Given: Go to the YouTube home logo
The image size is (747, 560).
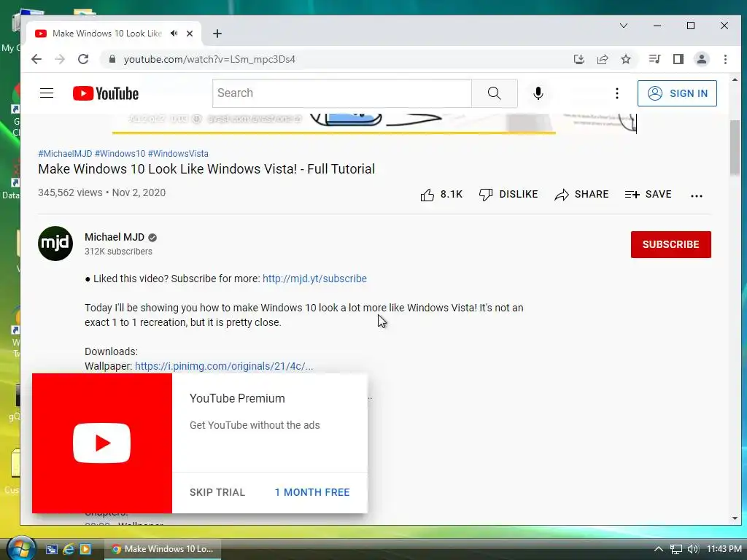Looking at the screenshot, I should coord(106,93).
